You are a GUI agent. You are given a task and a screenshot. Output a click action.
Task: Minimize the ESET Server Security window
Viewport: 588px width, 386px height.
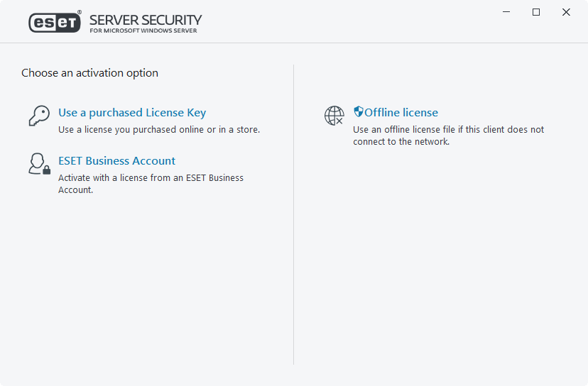(506, 12)
